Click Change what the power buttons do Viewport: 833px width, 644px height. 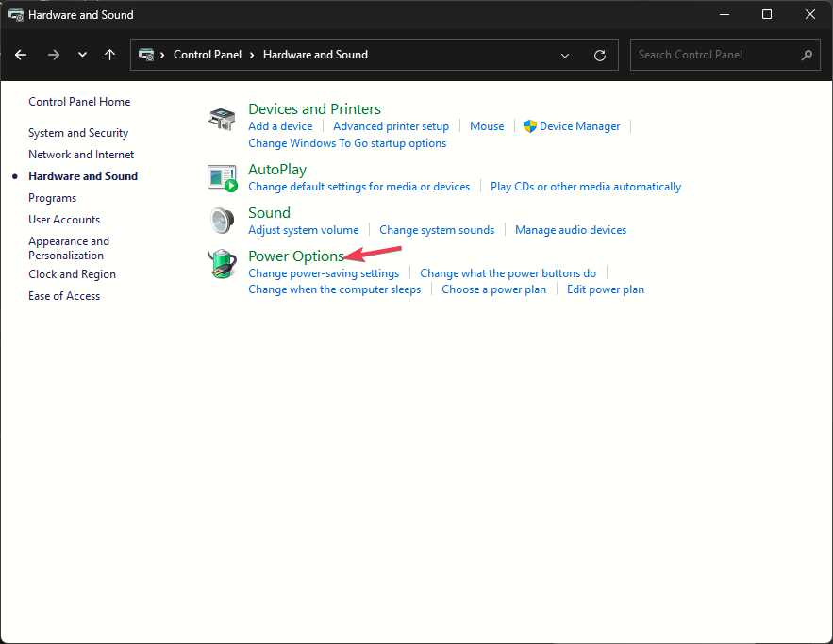point(508,273)
